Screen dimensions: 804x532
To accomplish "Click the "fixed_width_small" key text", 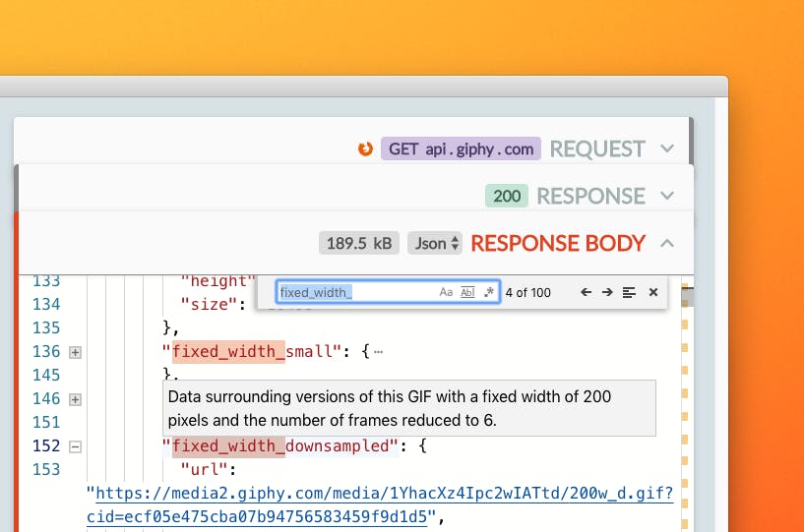I will pyautogui.click(x=252, y=352).
